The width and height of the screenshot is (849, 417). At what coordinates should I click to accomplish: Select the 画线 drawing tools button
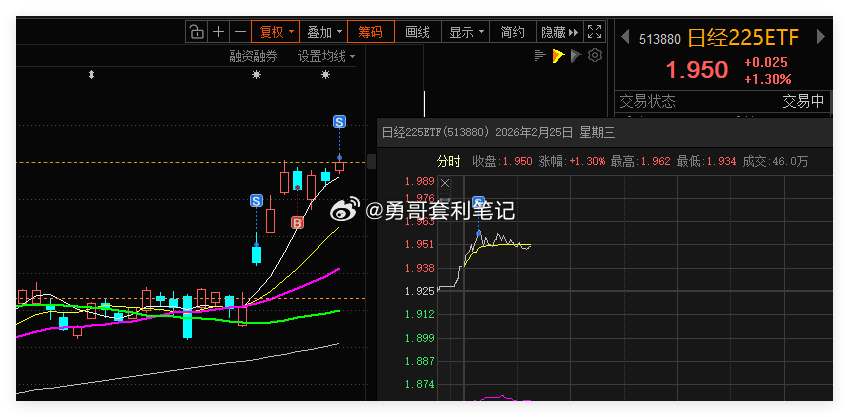[417, 32]
